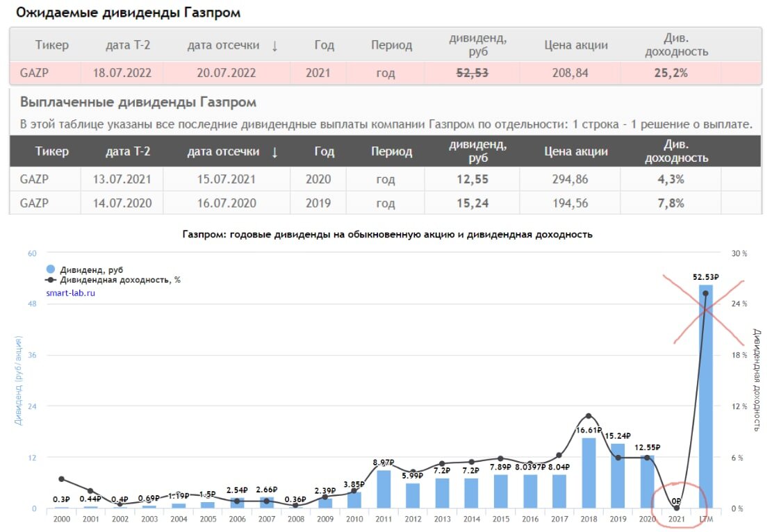This screenshot has width=772, height=532.
Task: Open the smart-lab.ru link in chart
Action: (x=70, y=293)
